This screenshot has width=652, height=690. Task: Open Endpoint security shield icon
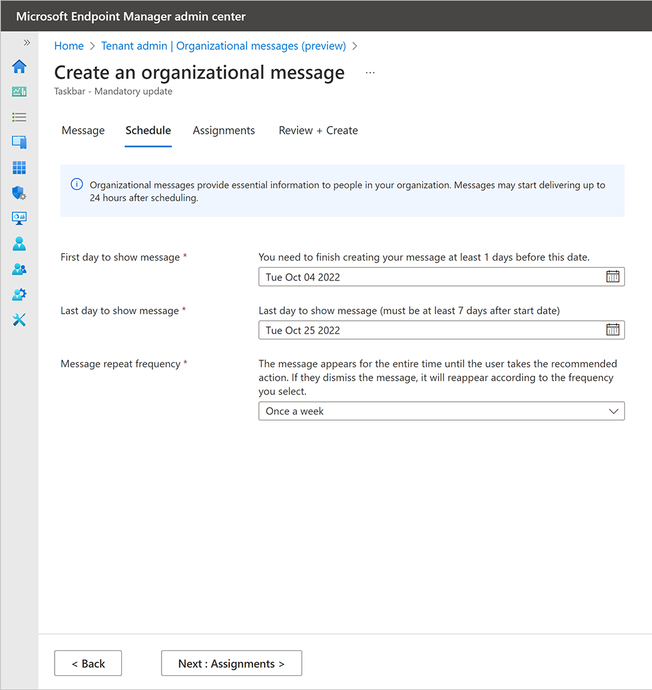pyautogui.click(x=19, y=193)
